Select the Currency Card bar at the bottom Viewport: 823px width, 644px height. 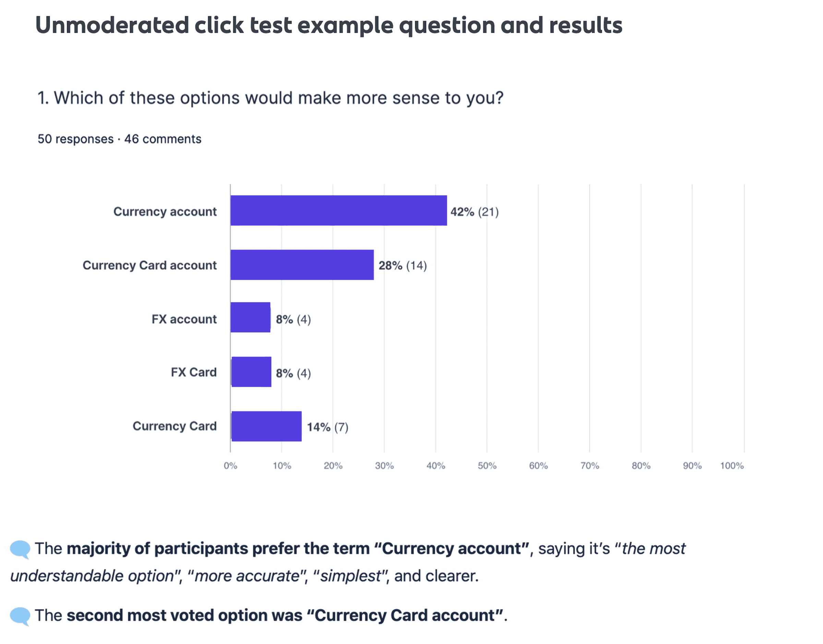click(x=266, y=426)
